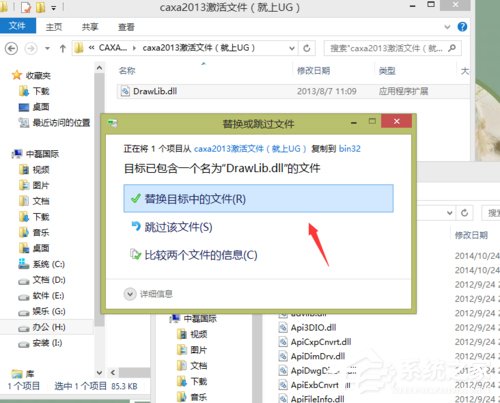This screenshot has height=403, width=500.
Task: Open 安装 (I:) drive
Action: coord(40,343)
